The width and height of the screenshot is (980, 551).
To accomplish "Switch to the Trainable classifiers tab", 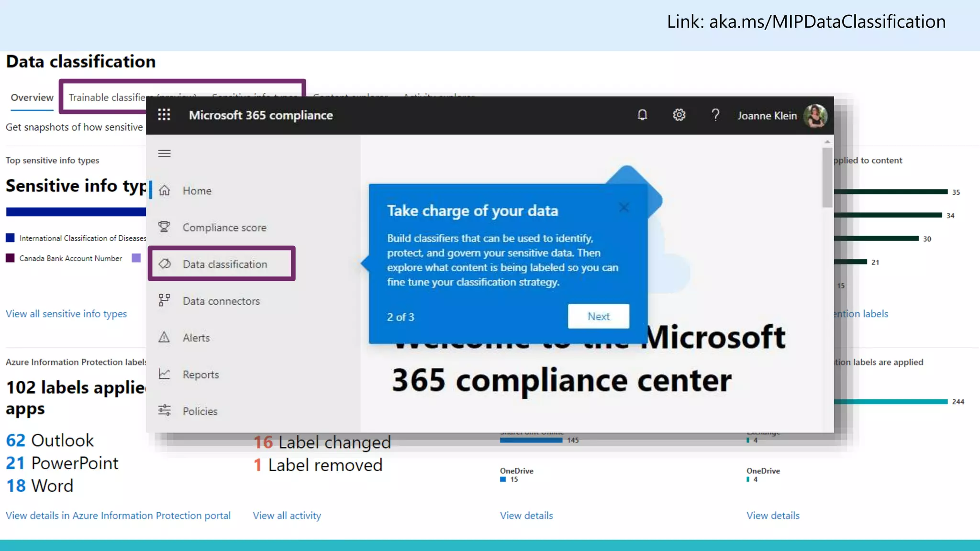I will [x=107, y=98].
